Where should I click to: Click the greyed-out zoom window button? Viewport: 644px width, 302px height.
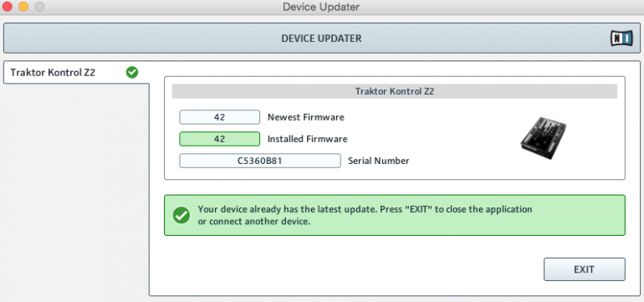[x=39, y=7]
